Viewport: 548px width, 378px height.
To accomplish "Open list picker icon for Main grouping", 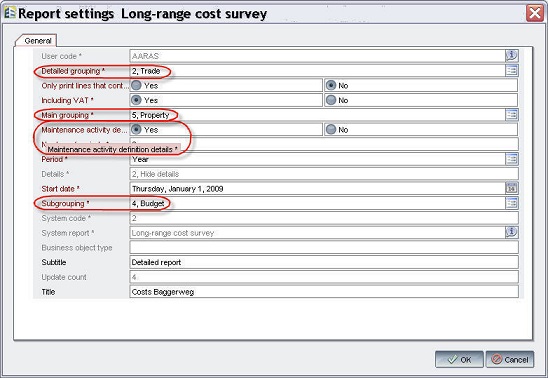I will (512, 115).
